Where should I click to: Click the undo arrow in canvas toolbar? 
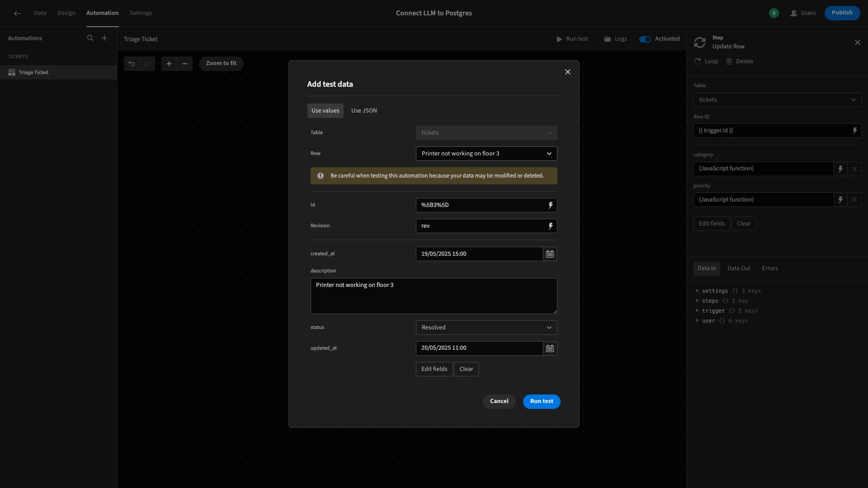click(x=132, y=64)
